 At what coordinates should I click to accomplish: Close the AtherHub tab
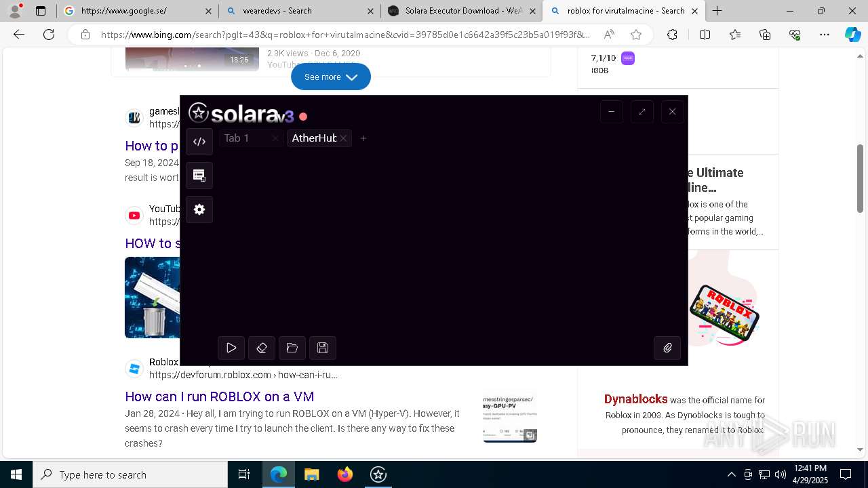click(x=344, y=138)
